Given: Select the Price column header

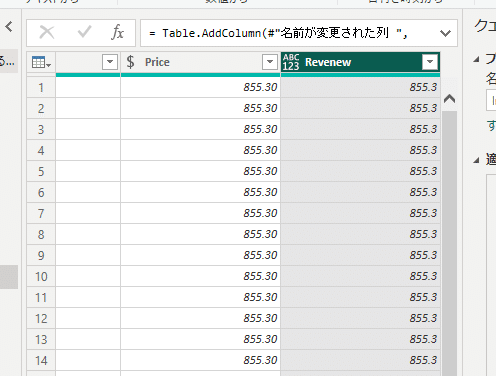Looking at the screenshot, I should pos(200,62).
